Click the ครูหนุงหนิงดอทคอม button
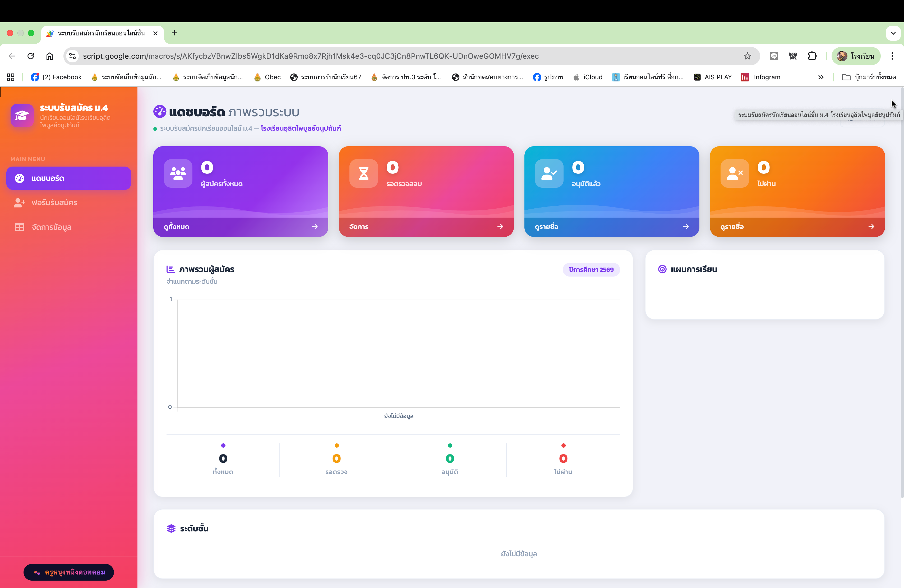 [69, 572]
